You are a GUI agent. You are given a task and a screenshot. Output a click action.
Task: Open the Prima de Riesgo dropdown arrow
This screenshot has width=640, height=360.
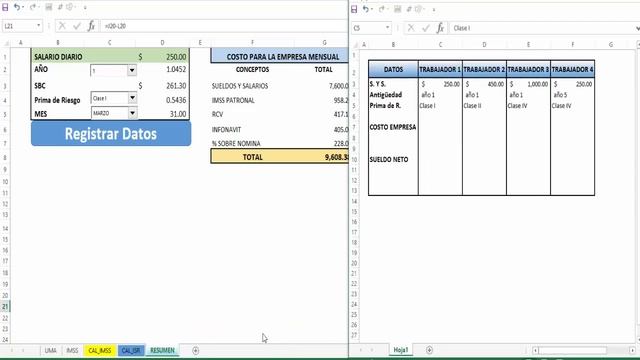pos(132,98)
